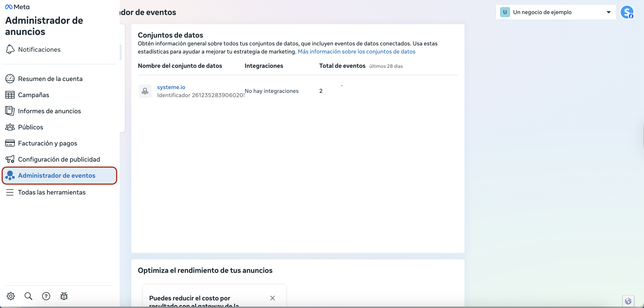Click the systeme.io dataset icon thumbnail
This screenshot has height=308, width=644.
coord(145,91)
